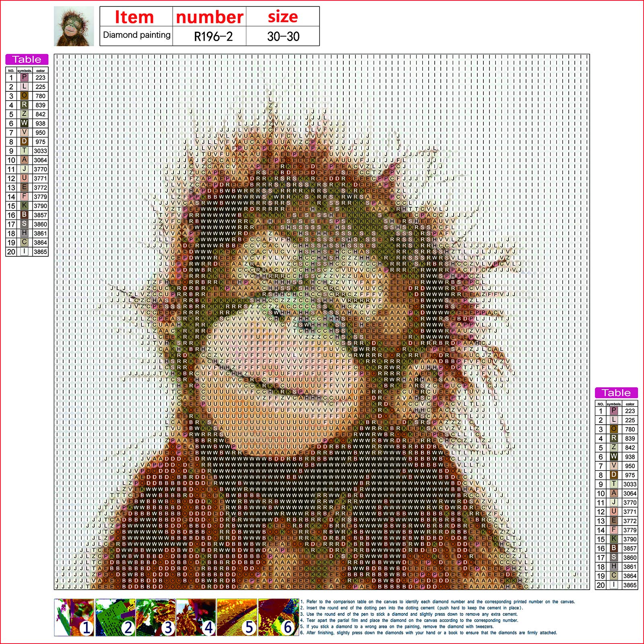Pick the U symbol swatch in left table
Screen dimensions: 644x644
(24, 178)
